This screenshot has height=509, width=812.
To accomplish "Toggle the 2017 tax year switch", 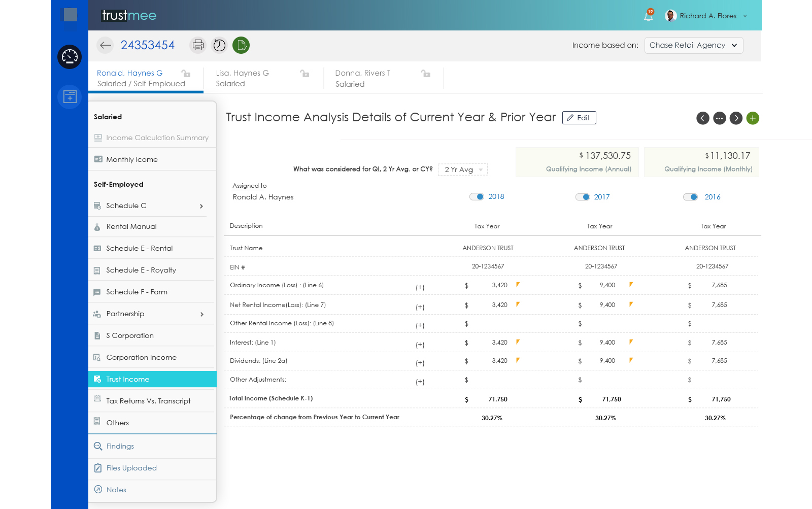I will (x=583, y=197).
